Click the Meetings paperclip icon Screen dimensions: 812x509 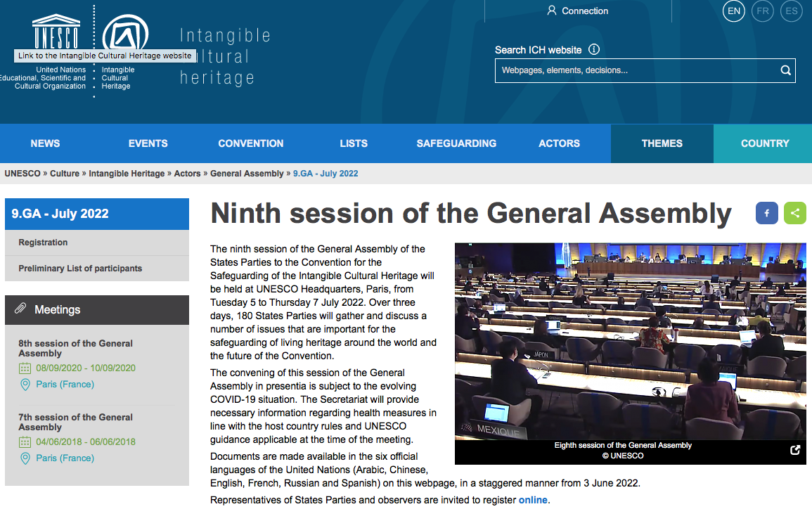(20, 309)
